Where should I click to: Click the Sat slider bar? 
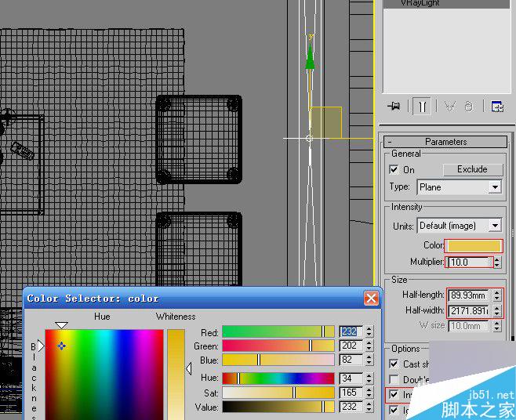pos(278,393)
